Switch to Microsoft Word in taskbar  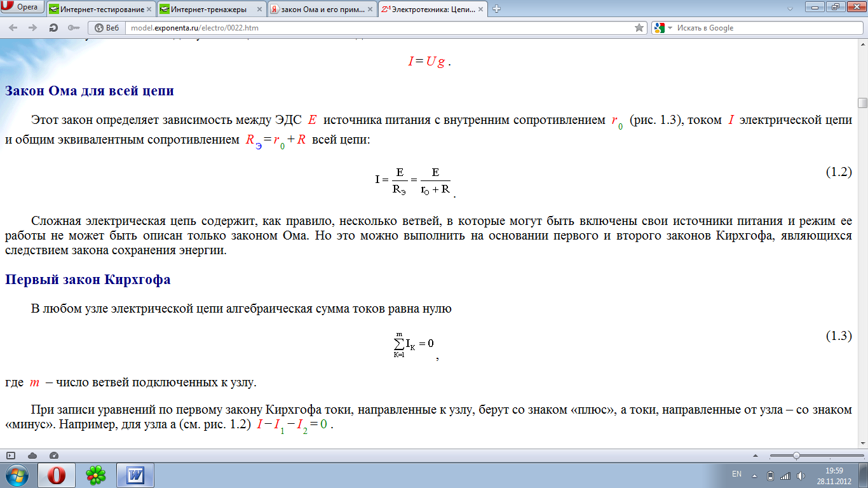(x=136, y=475)
